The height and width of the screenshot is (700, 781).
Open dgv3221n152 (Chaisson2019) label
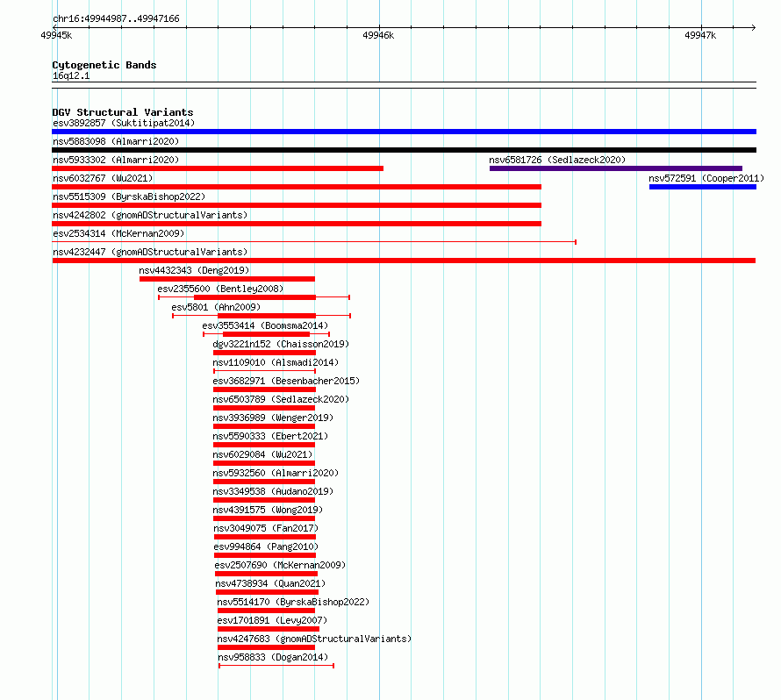click(281, 344)
